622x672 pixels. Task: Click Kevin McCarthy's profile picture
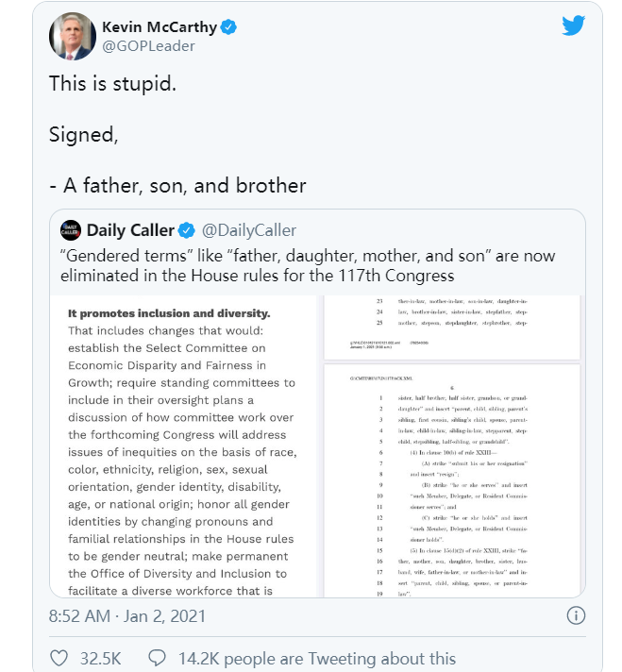pyautogui.click(x=72, y=36)
